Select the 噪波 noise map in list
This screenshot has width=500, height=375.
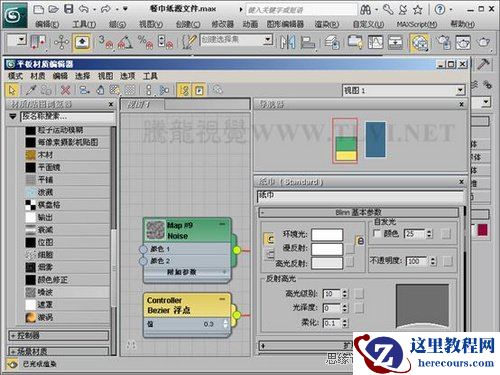pyautogui.click(x=67, y=292)
